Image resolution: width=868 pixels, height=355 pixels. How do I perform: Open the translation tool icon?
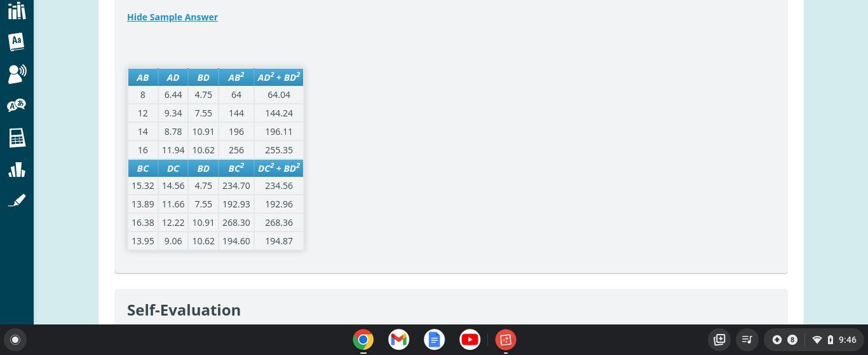(x=17, y=105)
